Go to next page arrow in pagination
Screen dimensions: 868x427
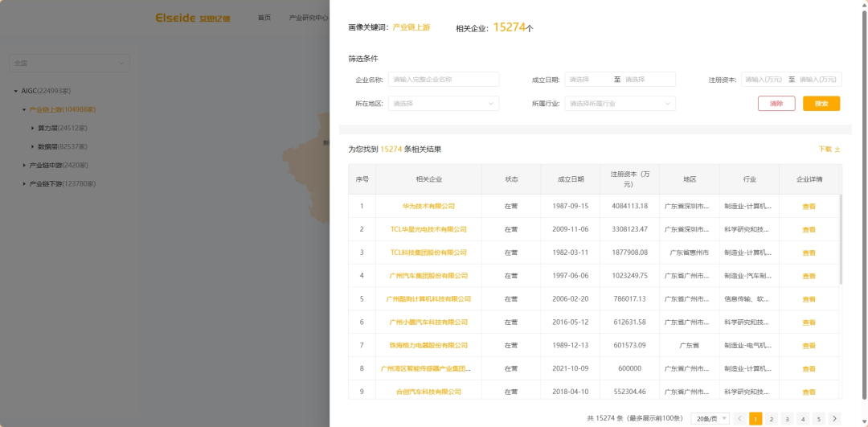click(x=834, y=419)
